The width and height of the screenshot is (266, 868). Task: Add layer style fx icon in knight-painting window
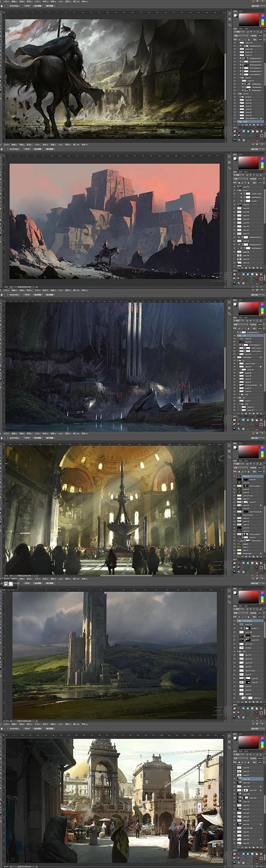pos(243,125)
